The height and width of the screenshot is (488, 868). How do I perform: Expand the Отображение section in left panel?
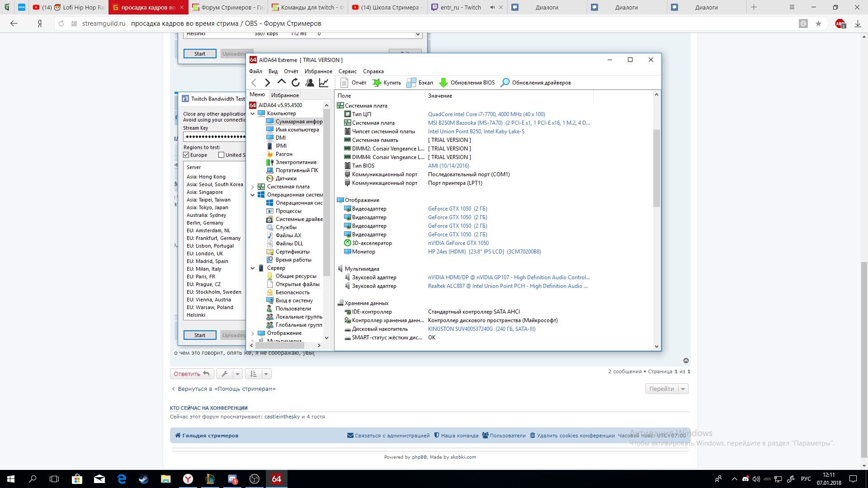[253, 333]
